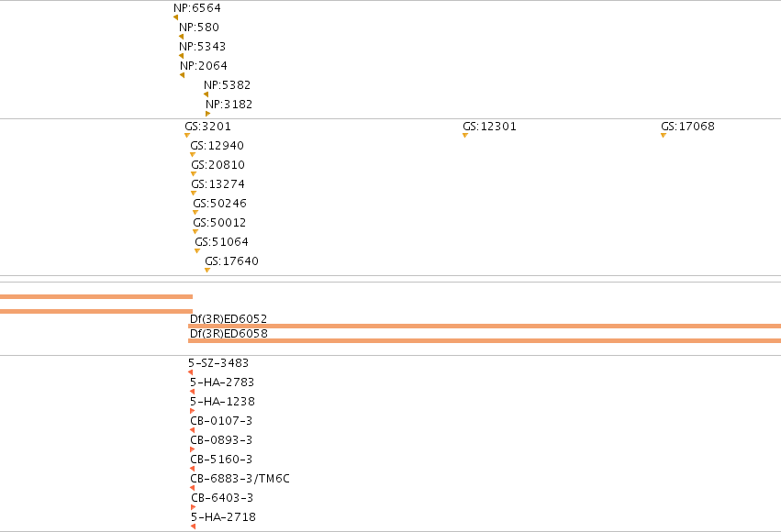Select the red arrow under CB-5160-3

tap(192, 469)
